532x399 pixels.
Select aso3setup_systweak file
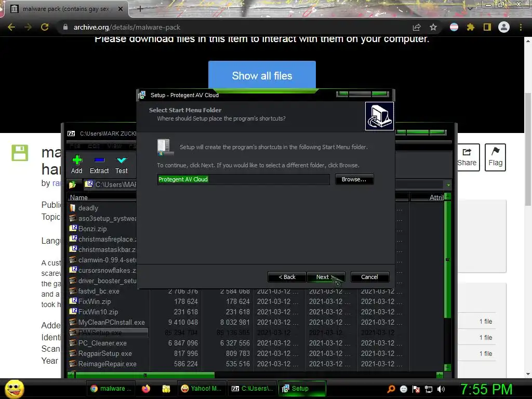[x=102, y=219]
